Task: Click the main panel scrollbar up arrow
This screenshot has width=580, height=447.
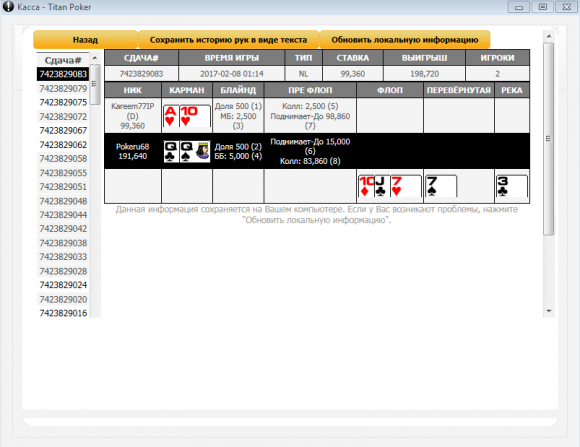Action: pos(549,36)
